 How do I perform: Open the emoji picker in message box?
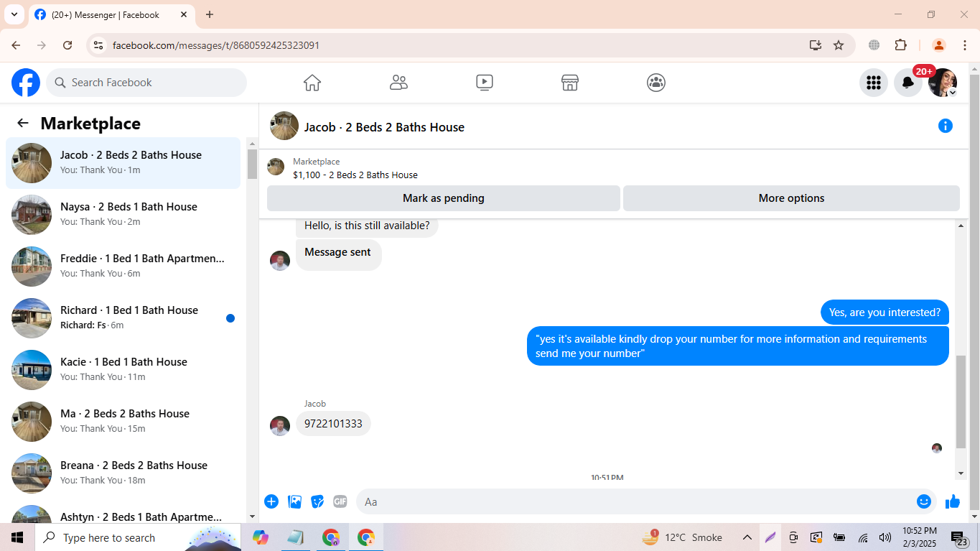(924, 501)
